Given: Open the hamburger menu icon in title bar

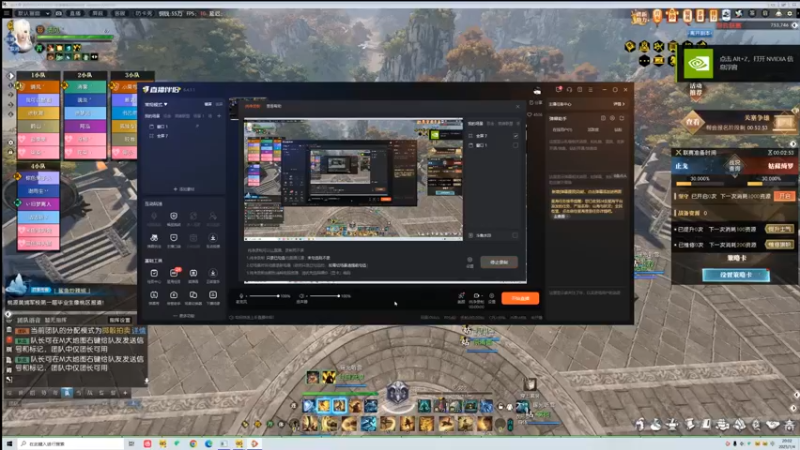Looking at the screenshot, I should coord(591,89).
